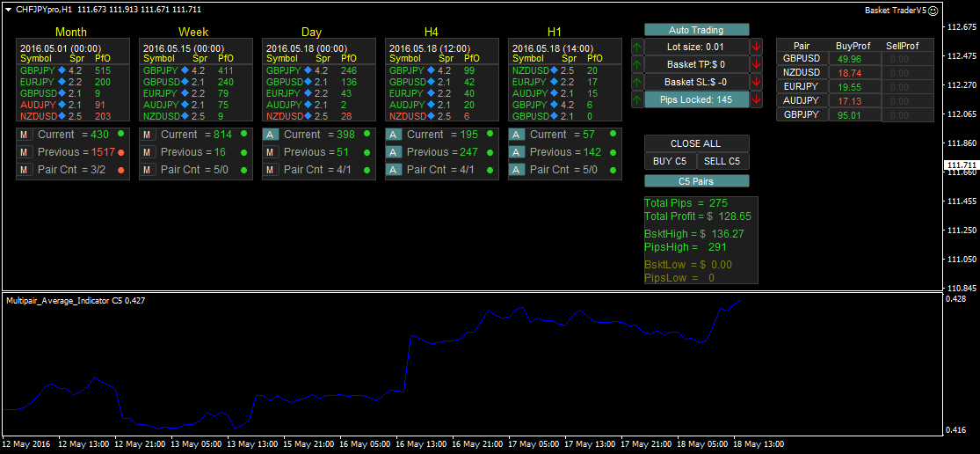Toggle H1 Previous A mode button
Viewport: 980px width, 454px height.
516,152
